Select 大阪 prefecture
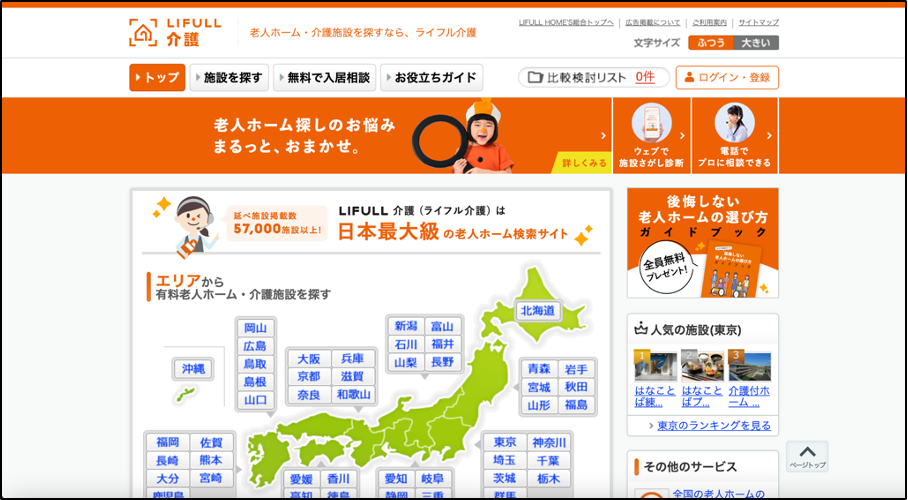The height and width of the screenshot is (500, 908). pos(309,359)
